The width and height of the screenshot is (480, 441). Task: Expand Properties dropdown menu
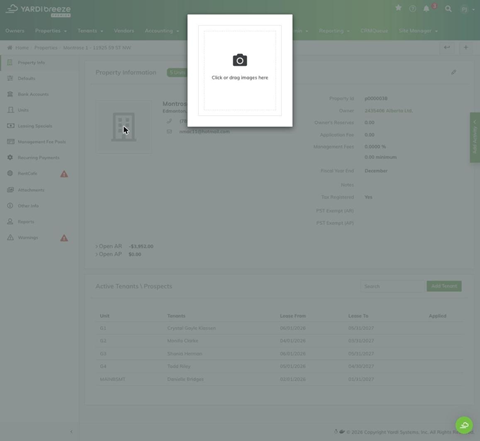(x=51, y=31)
